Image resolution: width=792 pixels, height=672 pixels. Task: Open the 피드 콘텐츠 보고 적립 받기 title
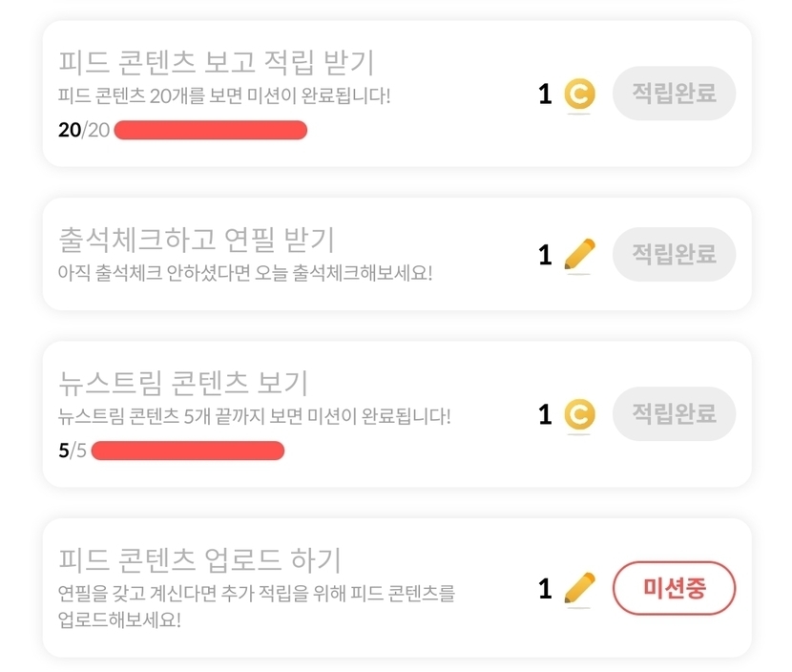point(216,63)
